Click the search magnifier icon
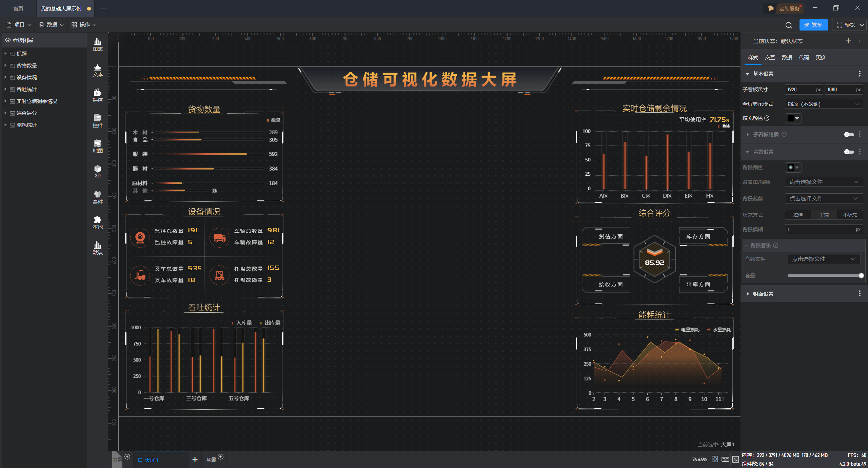 pos(789,25)
